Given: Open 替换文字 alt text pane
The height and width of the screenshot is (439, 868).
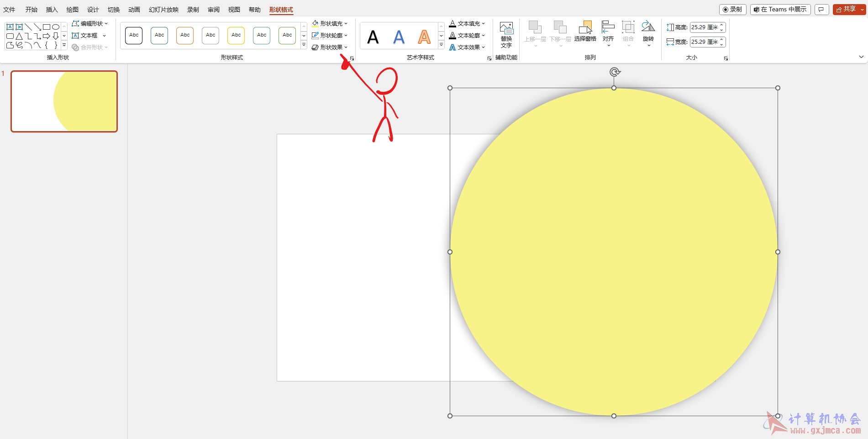Looking at the screenshot, I should pyautogui.click(x=506, y=35).
